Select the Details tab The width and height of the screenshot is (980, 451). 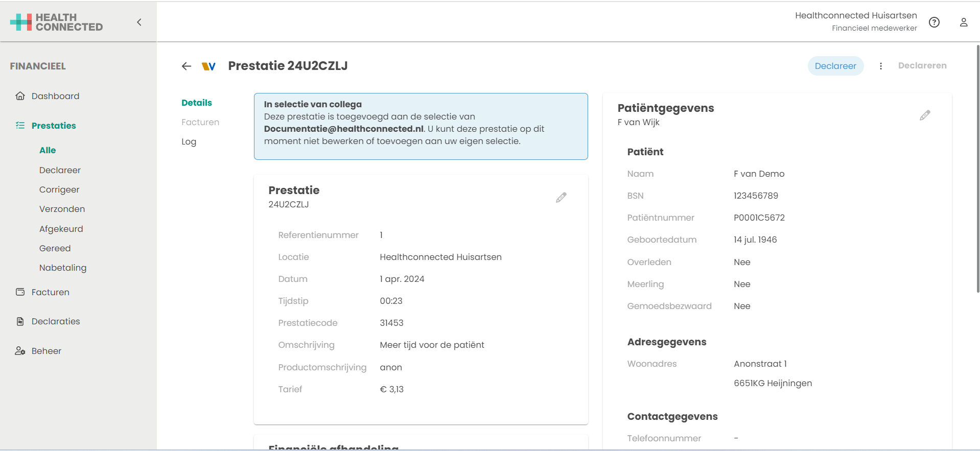click(196, 103)
